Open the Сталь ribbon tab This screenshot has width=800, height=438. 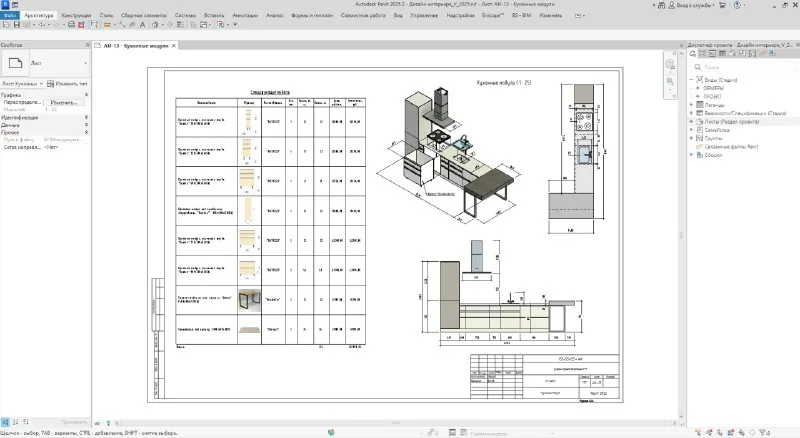click(x=107, y=15)
